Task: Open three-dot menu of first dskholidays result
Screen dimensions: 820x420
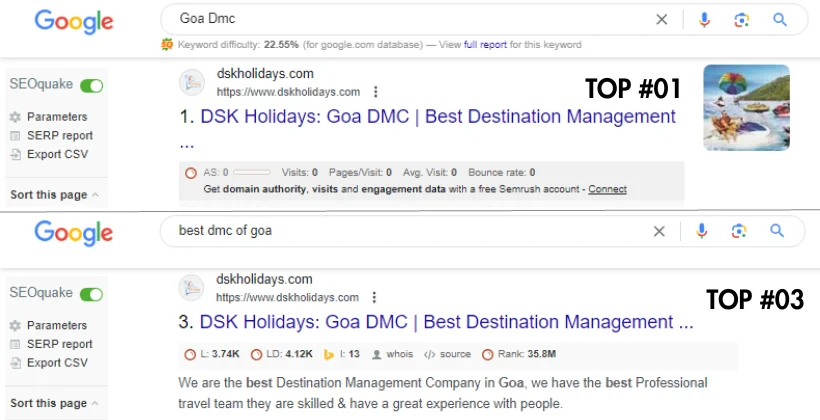Action: (375, 91)
